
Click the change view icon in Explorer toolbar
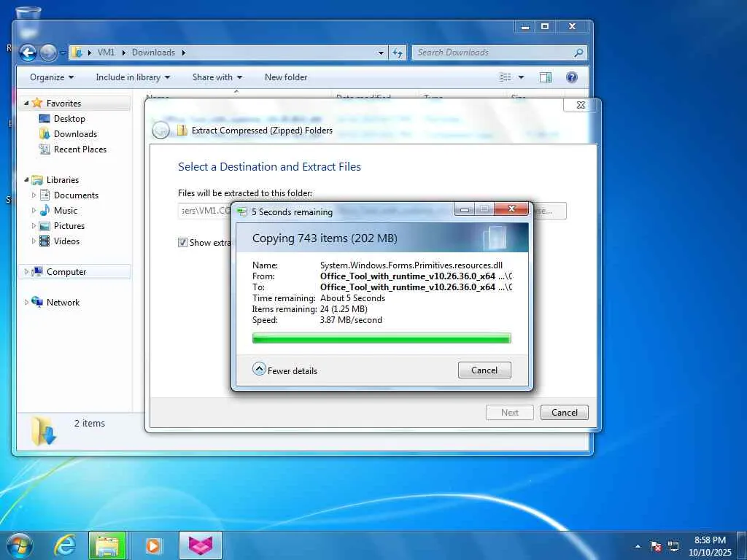point(506,77)
